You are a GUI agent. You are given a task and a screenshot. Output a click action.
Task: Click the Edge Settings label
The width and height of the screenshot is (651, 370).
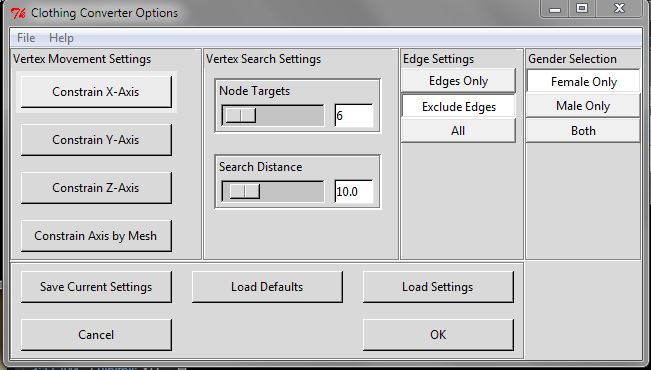point(438,59)
